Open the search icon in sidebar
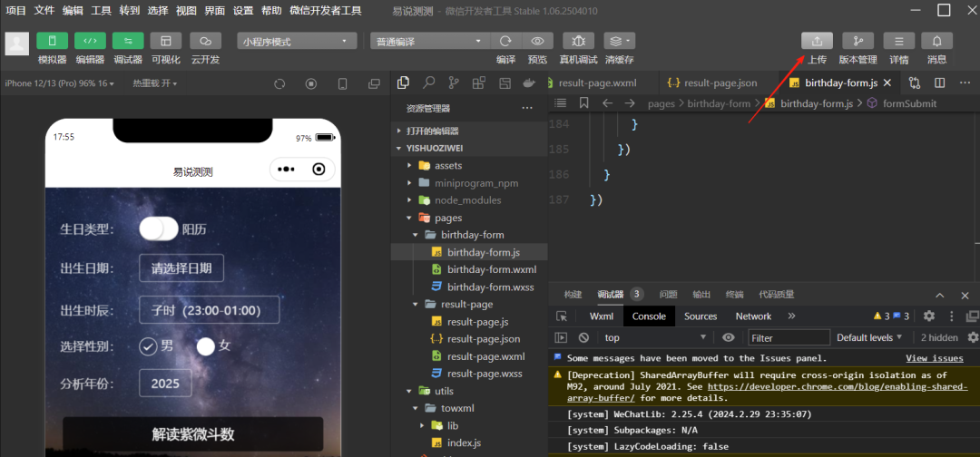The image size is (980, 457). click(x=428, y=83)
